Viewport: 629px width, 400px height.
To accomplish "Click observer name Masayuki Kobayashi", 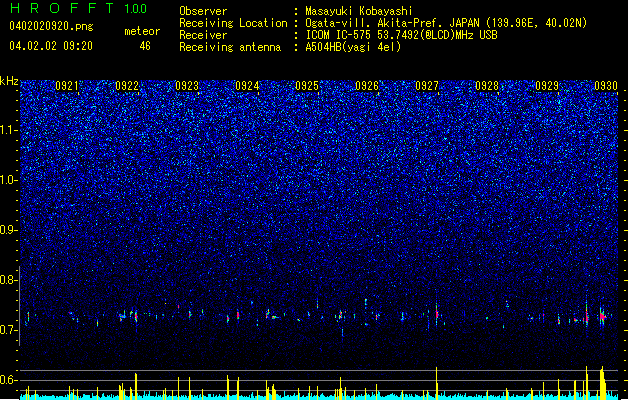I will [x=359, y=11].
